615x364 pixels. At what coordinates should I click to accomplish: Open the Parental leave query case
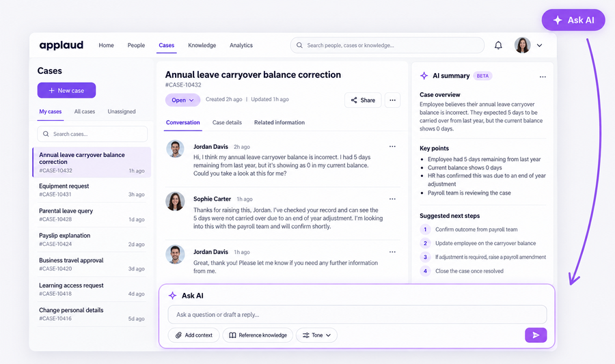pyautogui.click(x=92, y=214)
